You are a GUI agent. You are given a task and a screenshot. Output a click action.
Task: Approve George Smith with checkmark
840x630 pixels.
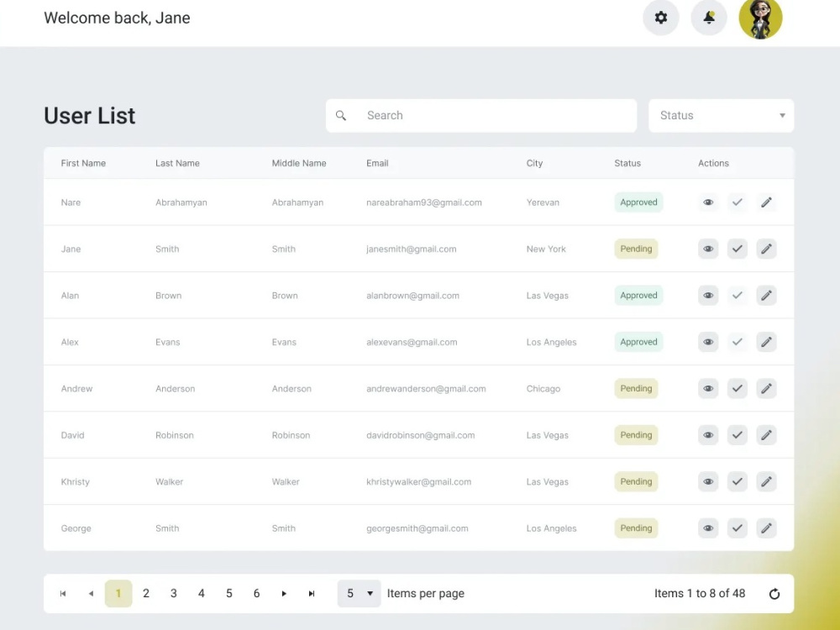pyautogui.click(x=738, y=528)
